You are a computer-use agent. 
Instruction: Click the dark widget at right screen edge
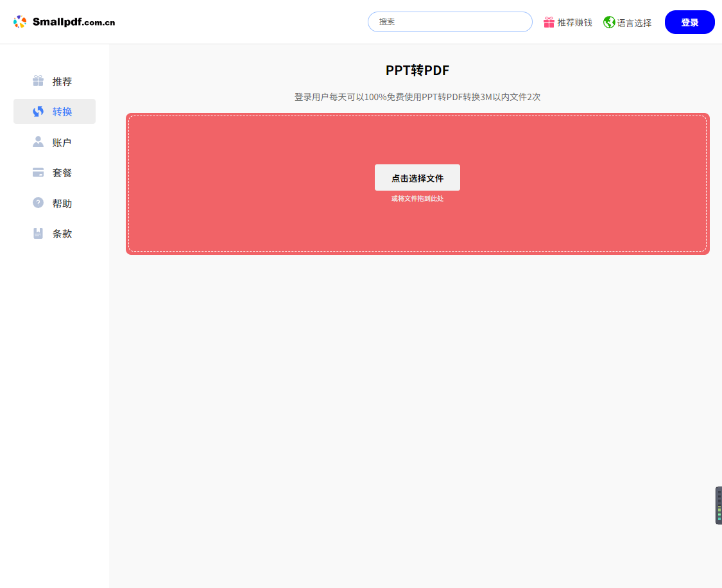(x=719, y=505)
